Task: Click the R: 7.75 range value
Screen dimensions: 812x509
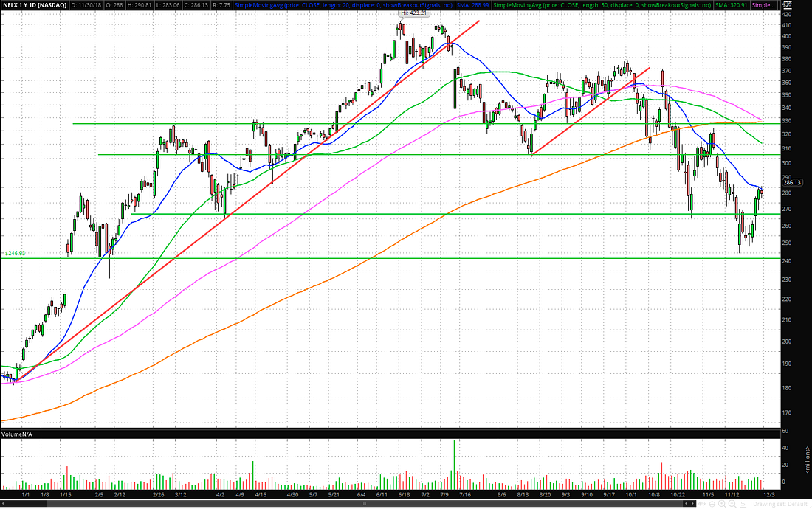Action: click(221, 4)
